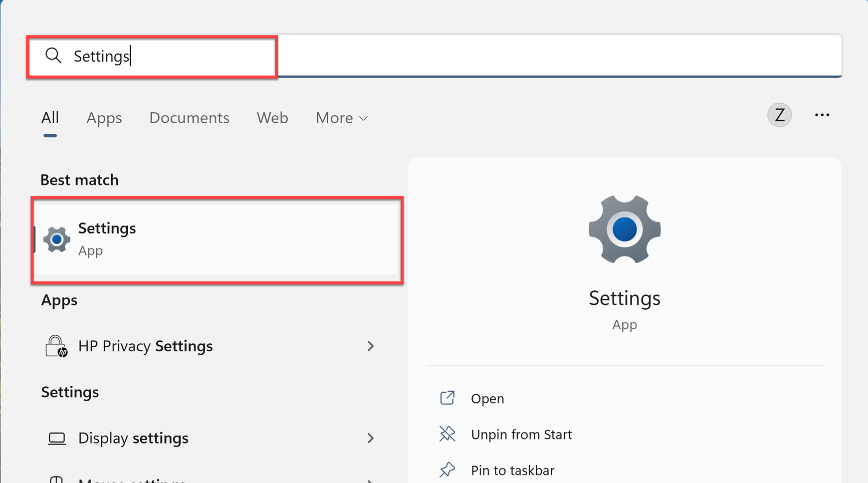868x483 pixels.
Task: Click Open to launch Settings
Action: [487, 398]
